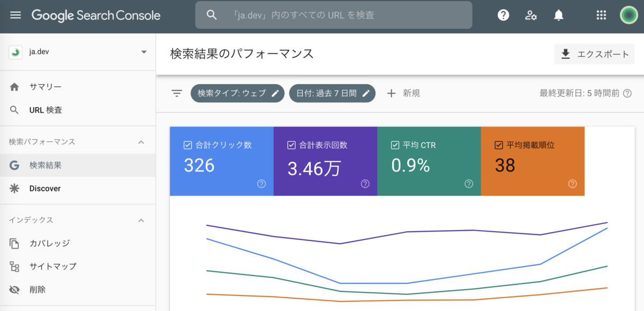Click help icon on 合計表示回数 card
This screenshot has width=644, height=311.
(x=365, y=184)
